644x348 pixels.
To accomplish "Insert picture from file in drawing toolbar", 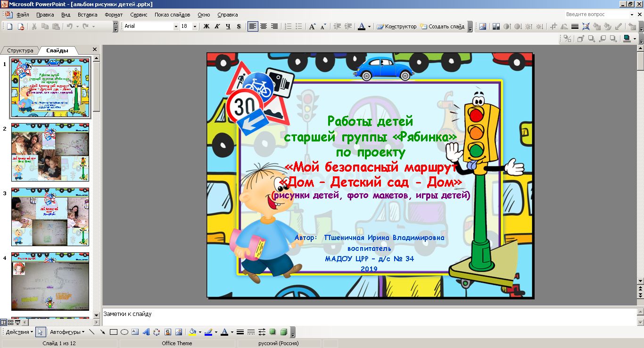I will (179, 332).
